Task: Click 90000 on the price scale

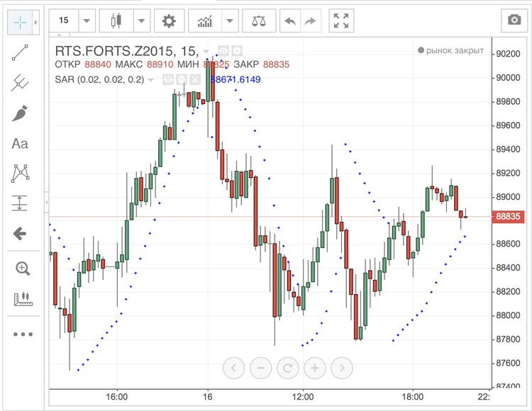Action: click(x=508, y=78)
